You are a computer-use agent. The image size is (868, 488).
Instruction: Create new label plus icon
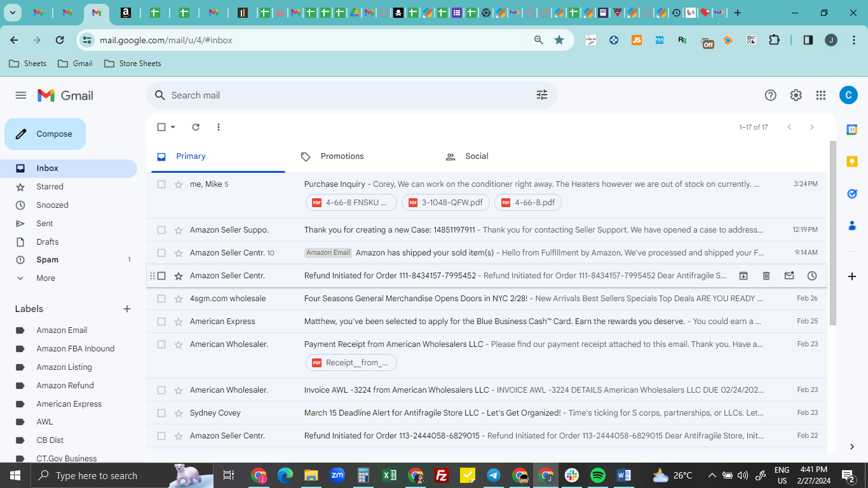[127, 309]
